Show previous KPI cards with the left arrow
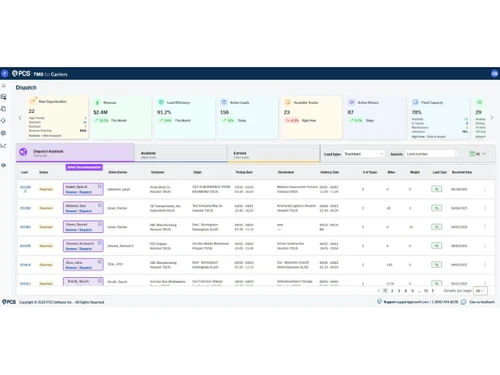Viewport: 500px width, 375px height. pos(20,118)
